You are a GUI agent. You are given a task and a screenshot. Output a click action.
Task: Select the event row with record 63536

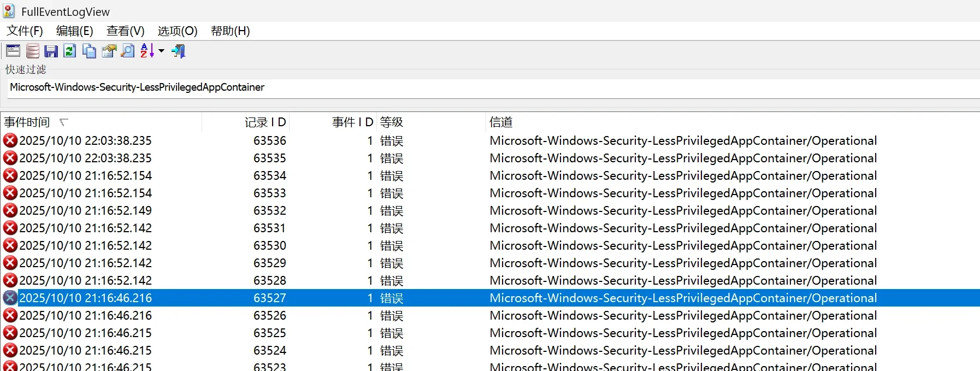point(490,140)
